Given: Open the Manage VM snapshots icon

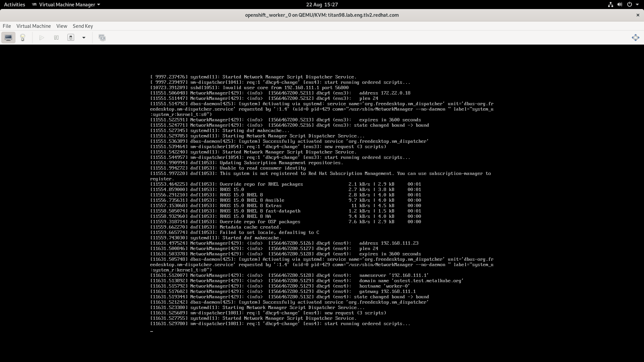Looking at the screenshot, I should (102, 38).
